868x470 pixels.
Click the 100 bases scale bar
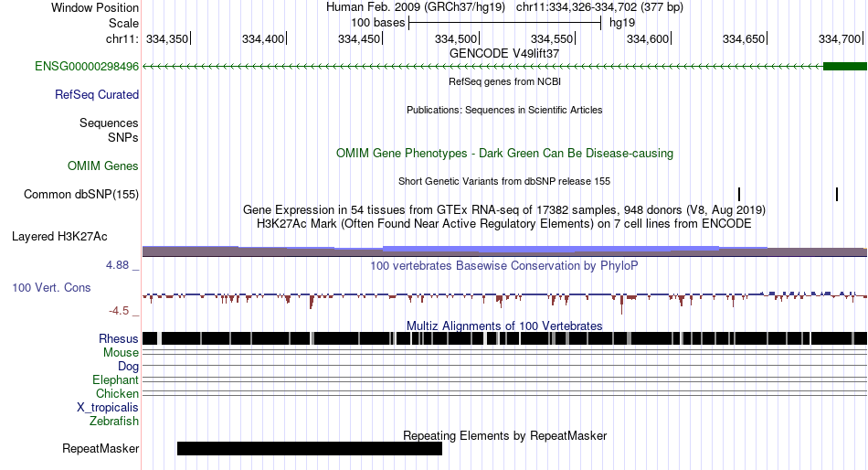point(505,23)
